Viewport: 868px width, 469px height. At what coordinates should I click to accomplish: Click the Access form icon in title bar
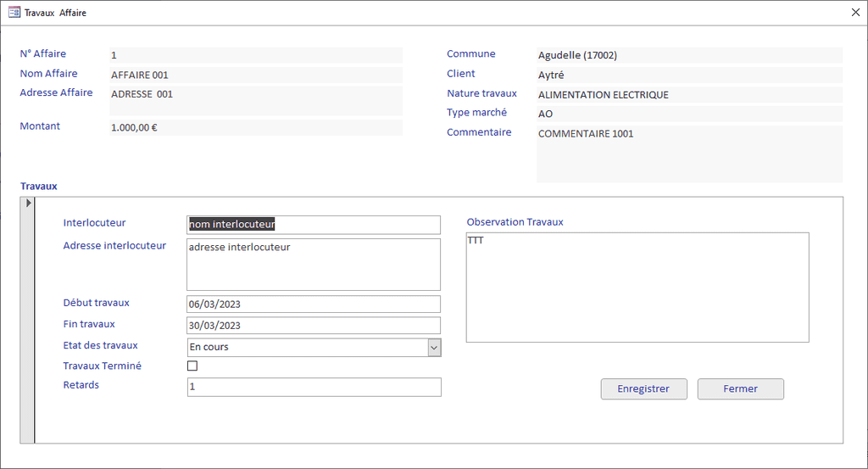click(14, 13)
